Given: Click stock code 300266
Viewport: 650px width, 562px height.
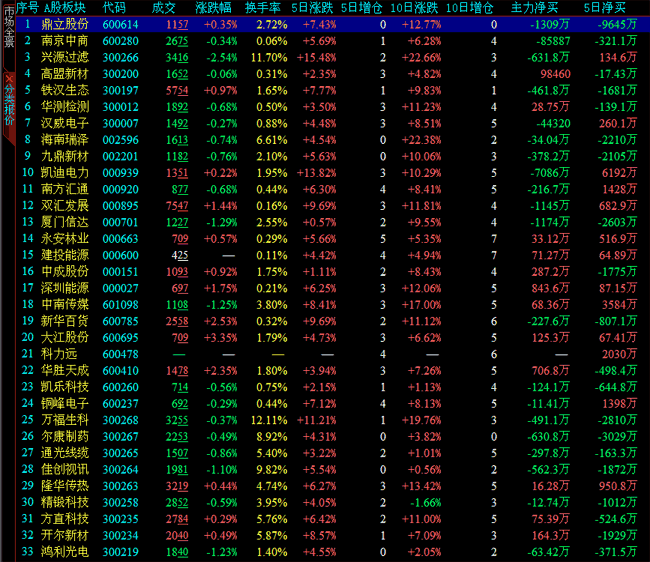Looking at the screenshot, I should [x=120, y=58].
